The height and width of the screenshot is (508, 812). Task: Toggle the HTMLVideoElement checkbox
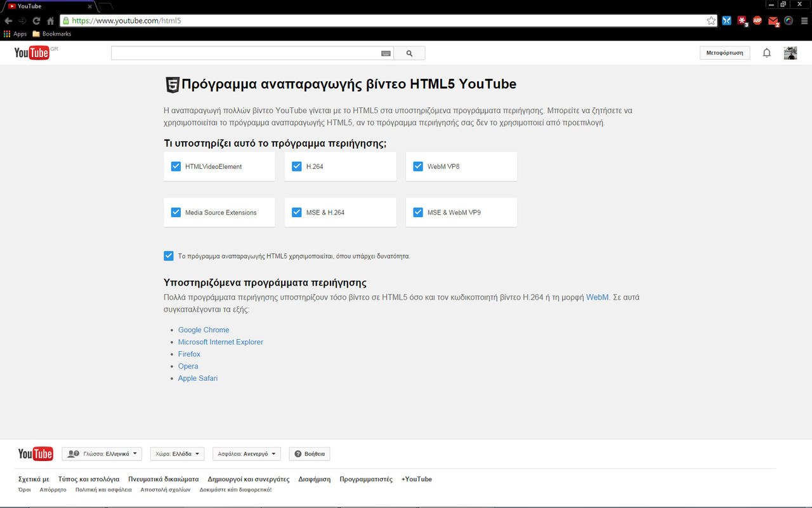click(176, 166)
